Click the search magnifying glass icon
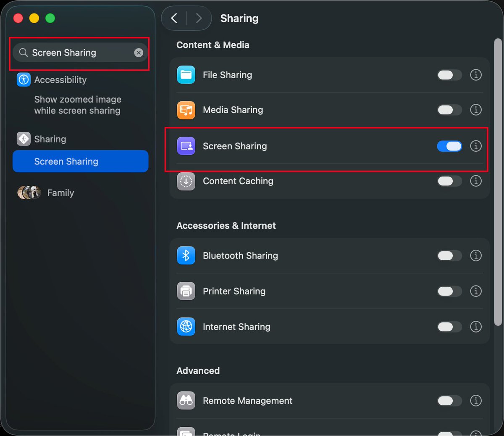Image resolution: width=504 pixels, height=436 pixels. (24, 53)
